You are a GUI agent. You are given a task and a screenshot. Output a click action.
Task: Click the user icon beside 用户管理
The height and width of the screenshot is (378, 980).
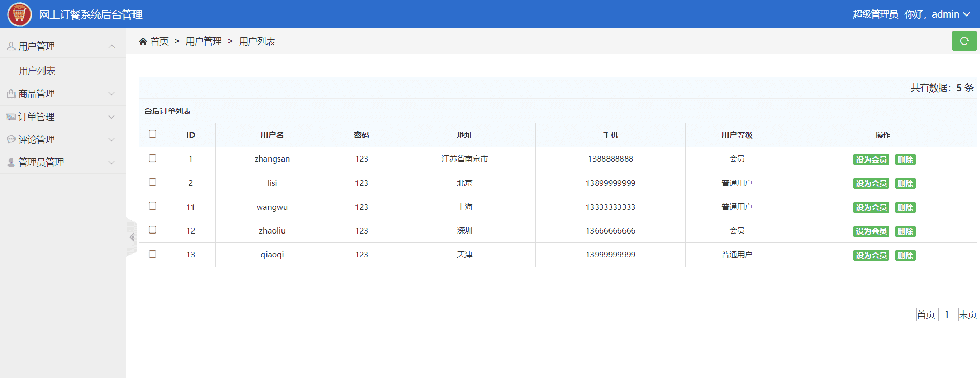[11, 47]
